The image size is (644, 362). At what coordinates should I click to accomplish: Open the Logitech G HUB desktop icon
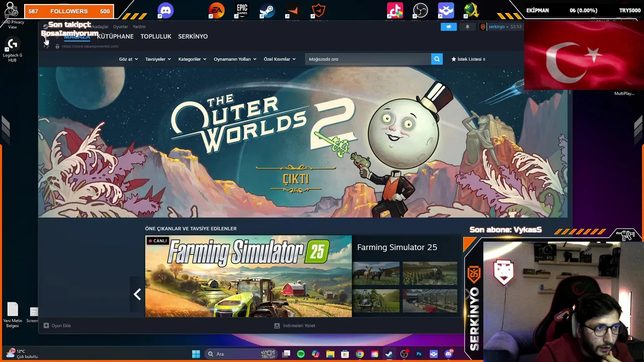(12, 49)
